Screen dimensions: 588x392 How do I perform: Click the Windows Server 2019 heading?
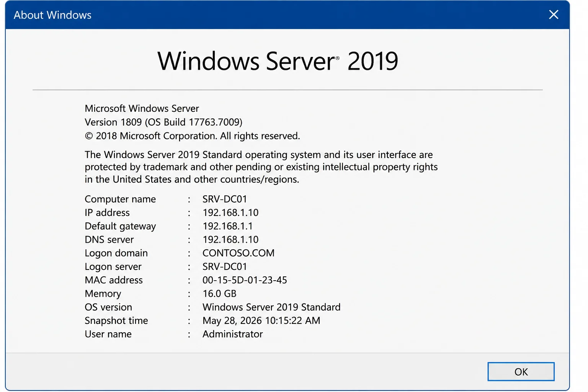click(x=278, y=61)
